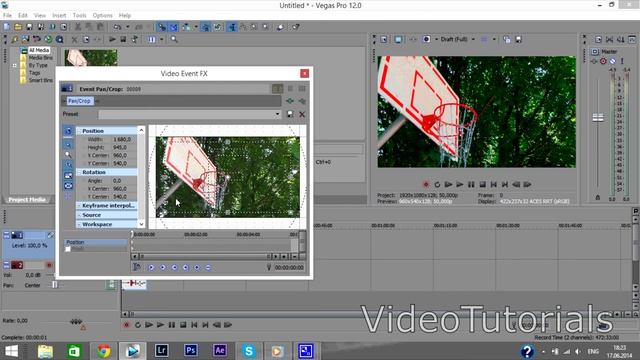Click the Cut scissors icon in main toolbar

coord(78,27)
